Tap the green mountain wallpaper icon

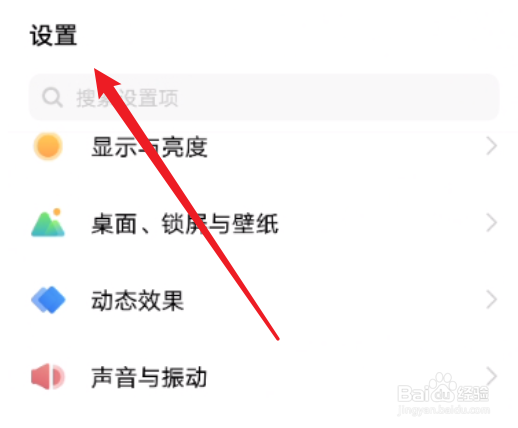48,223
